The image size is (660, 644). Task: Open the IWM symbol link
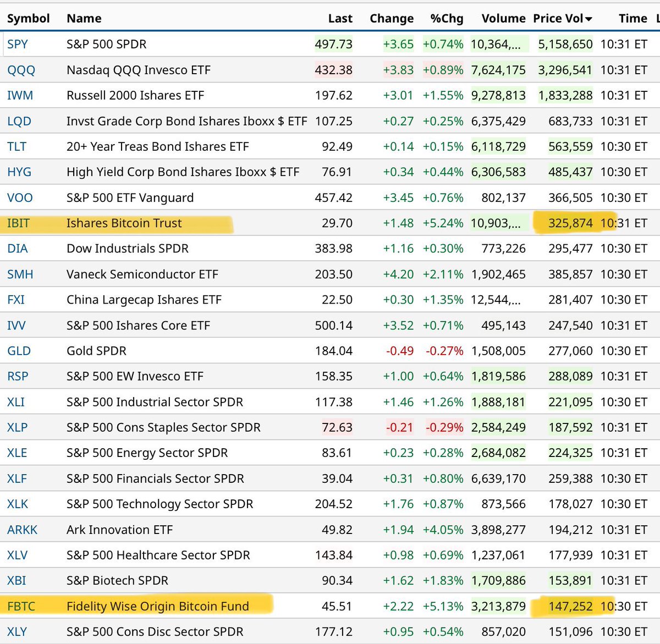coord(20,95)
